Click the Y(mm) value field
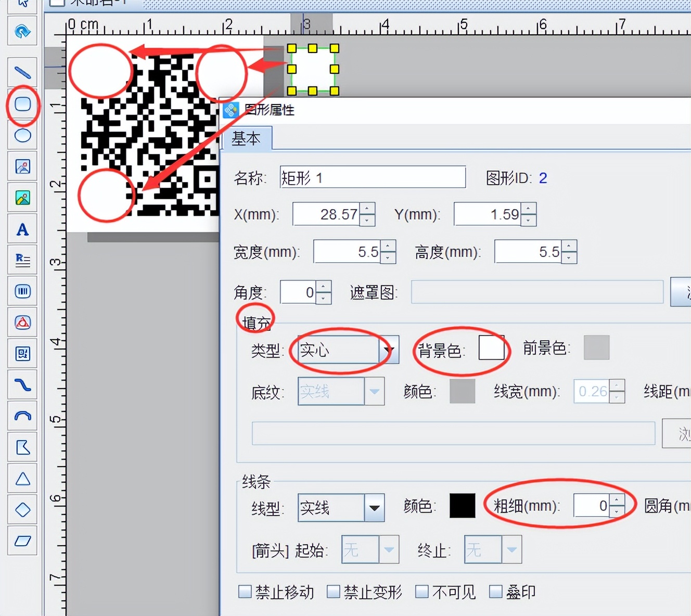This screenshot has height=616, width=691. (x=488, y=214)
